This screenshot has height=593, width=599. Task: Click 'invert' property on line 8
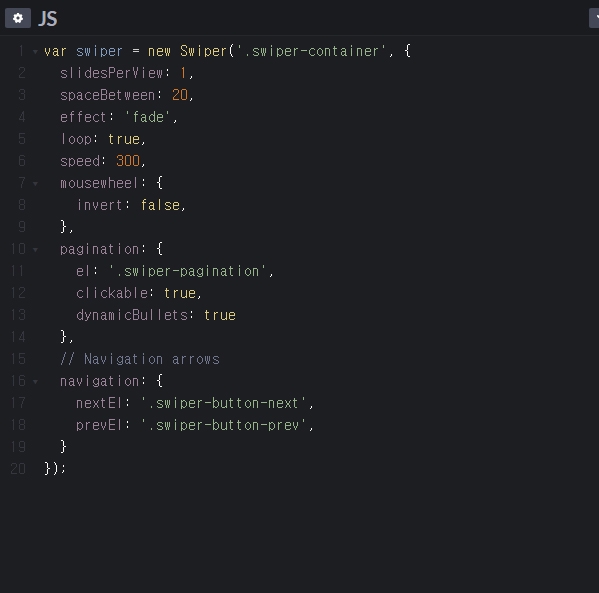[99, 205]
